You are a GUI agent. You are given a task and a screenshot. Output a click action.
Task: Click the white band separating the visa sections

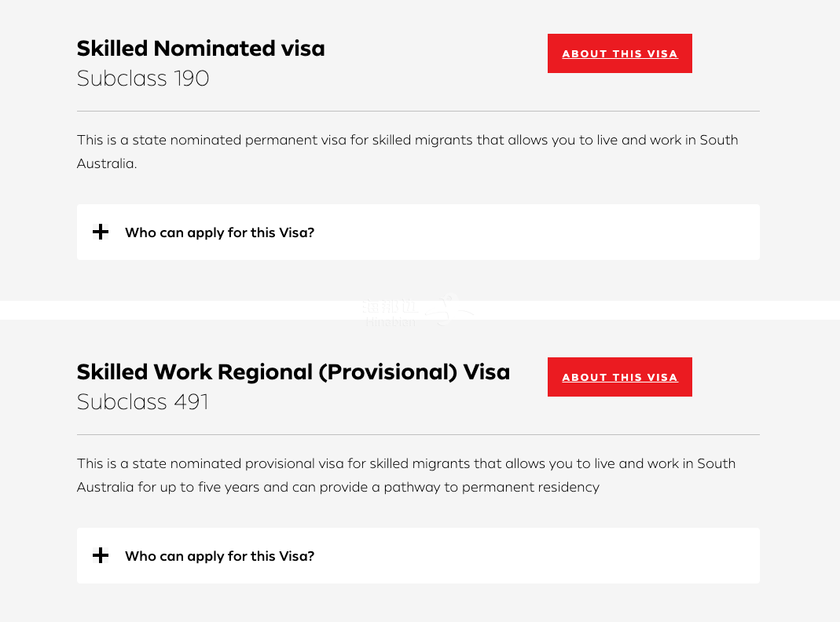coord(196,310)
